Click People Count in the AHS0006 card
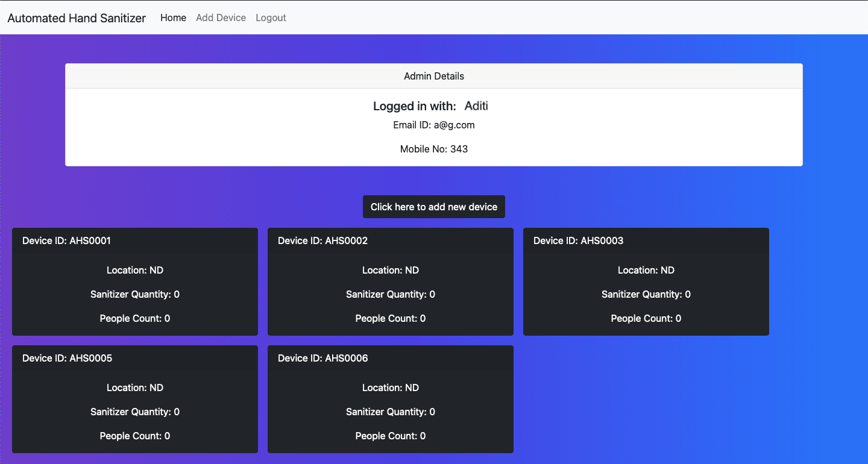 (391, 436)
